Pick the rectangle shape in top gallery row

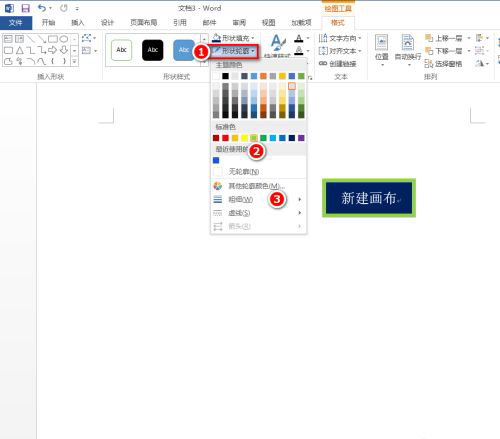[53, 39]
